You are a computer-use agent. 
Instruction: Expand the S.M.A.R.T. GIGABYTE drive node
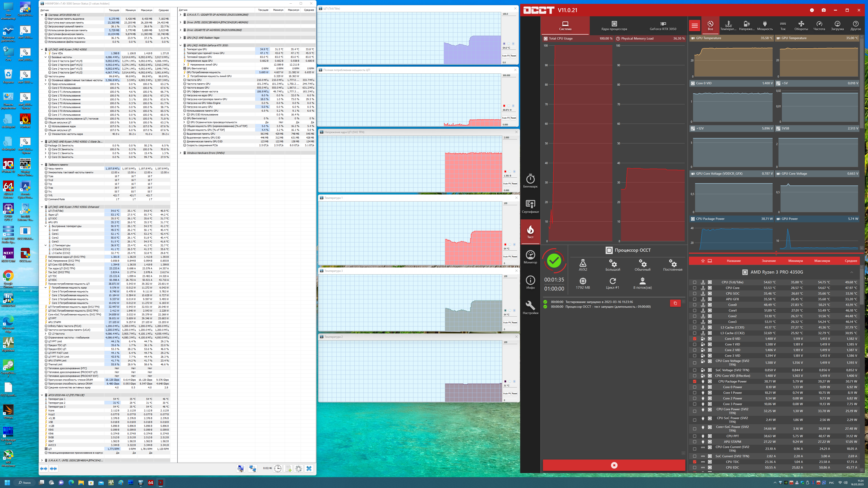181,15
